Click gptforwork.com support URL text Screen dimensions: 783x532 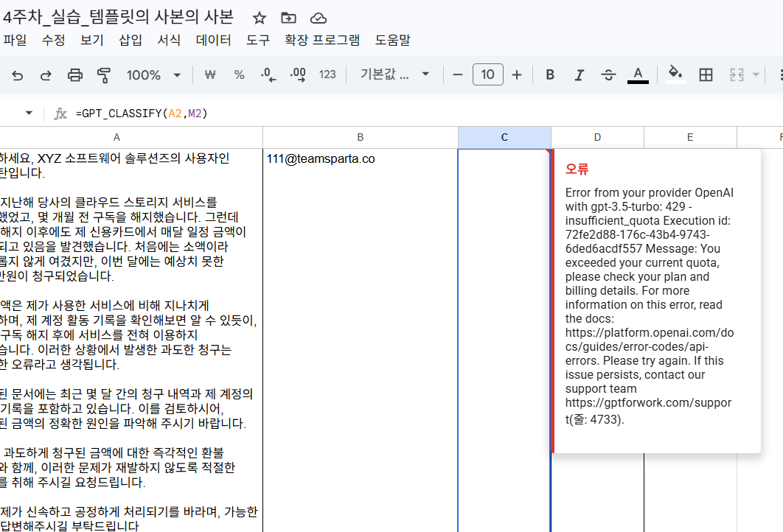(648, 410)
